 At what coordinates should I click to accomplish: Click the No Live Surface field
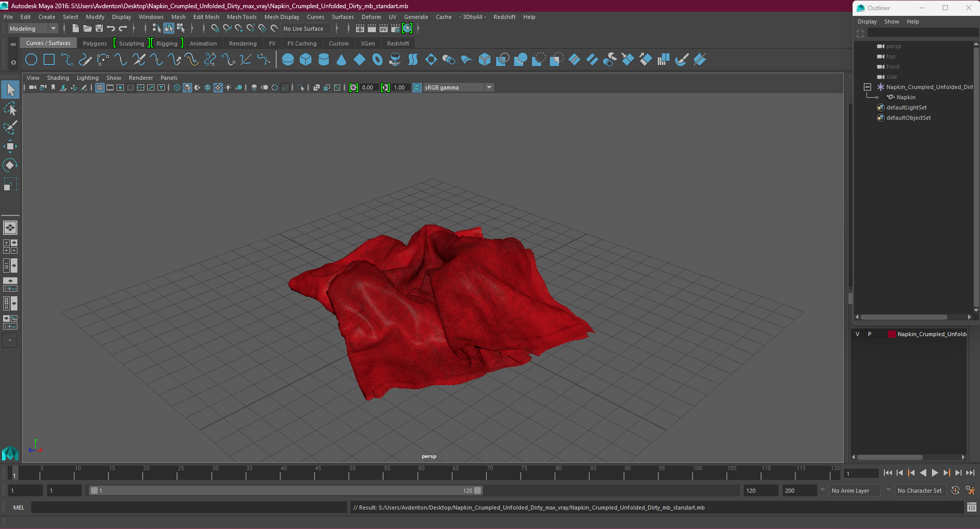pyautogui.click(x=306, y=29)
